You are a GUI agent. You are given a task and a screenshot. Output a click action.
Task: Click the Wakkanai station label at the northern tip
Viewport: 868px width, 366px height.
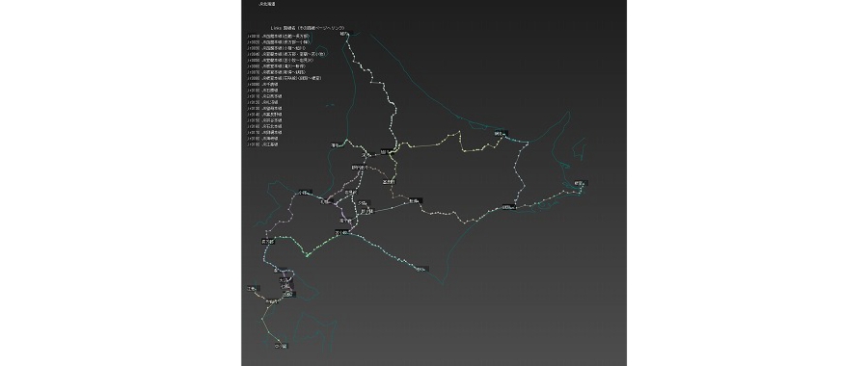[x=344, y=34]
